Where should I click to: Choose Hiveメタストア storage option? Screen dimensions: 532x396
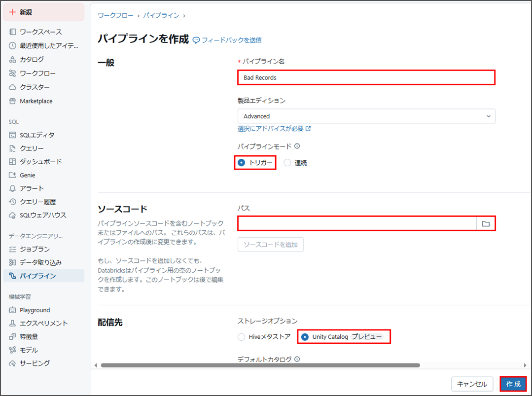point(241,337)
